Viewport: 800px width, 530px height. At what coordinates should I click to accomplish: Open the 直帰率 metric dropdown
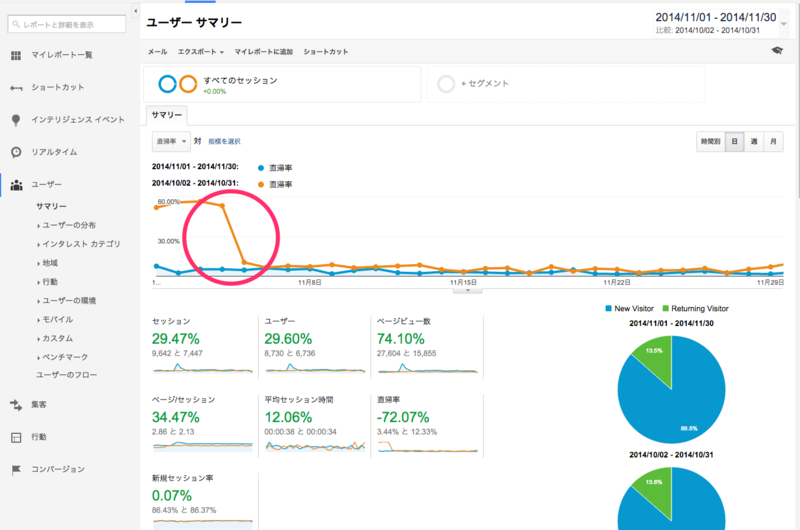click(171, 141)
